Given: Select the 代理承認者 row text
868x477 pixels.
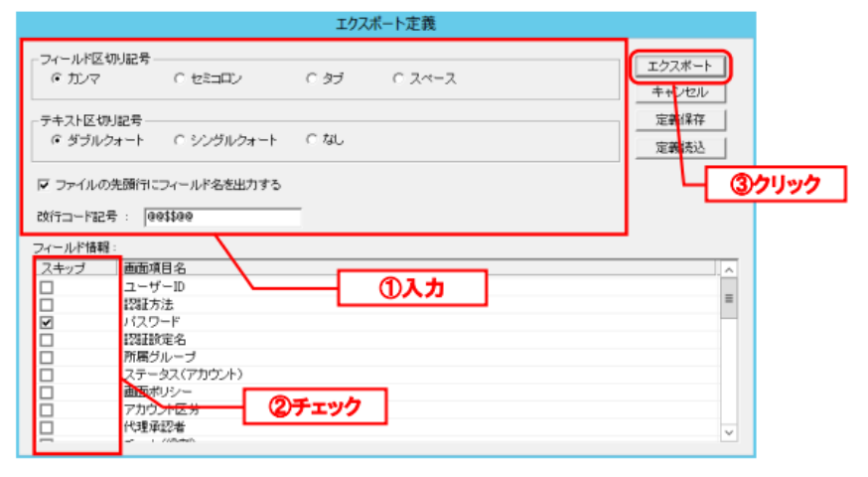Looking at the screenshot, I should tap(155, 427).
